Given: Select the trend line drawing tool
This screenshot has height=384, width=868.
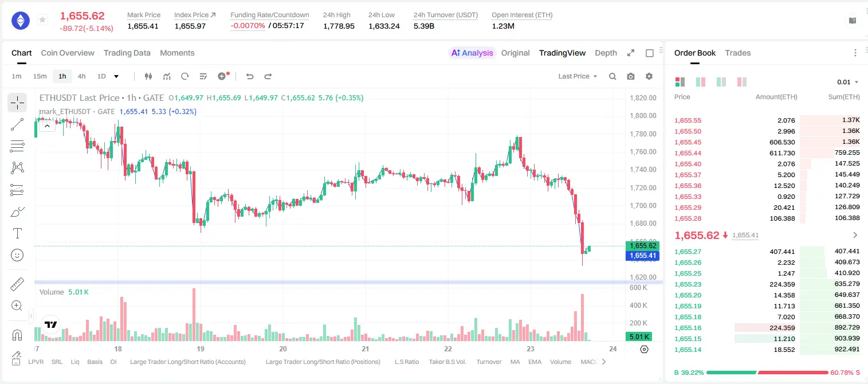Looking at the screenshot, I should pos(17,124).
